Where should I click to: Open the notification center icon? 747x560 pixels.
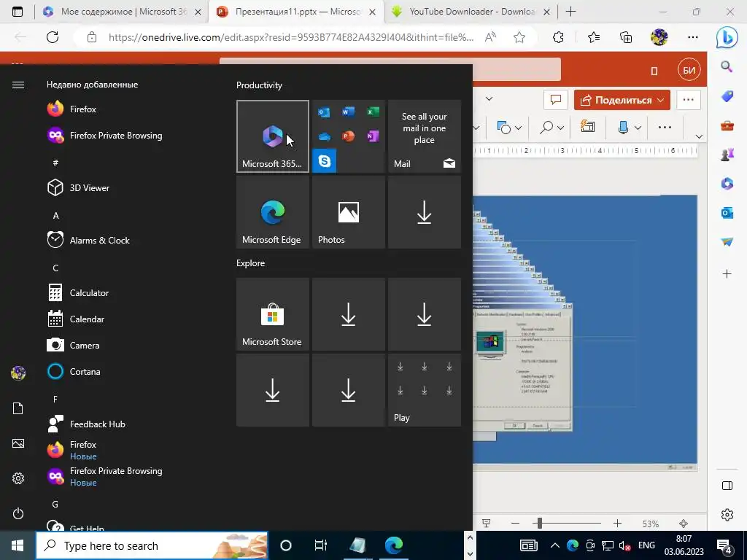[724, 546]
